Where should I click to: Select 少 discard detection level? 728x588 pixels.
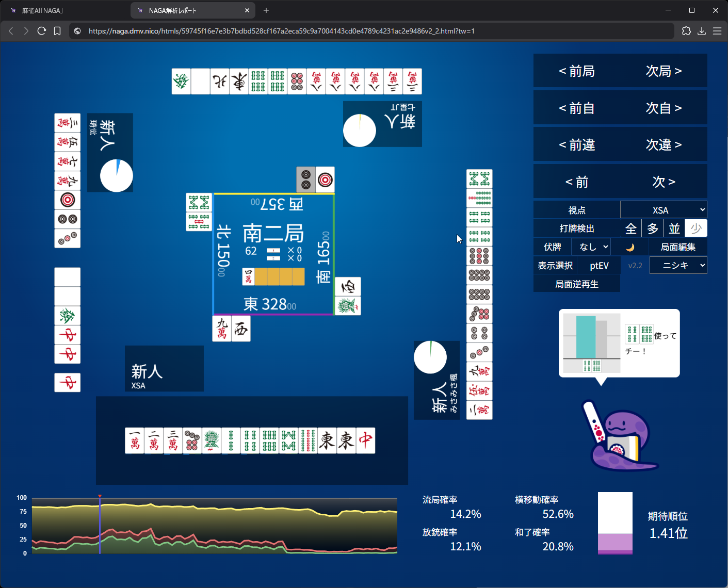tap(696, 228)
